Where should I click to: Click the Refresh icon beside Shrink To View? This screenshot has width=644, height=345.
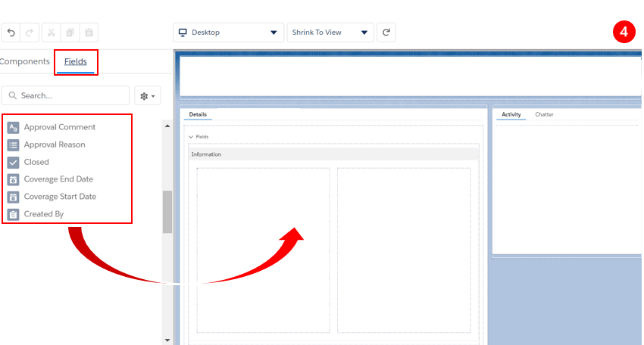[386, 33]
